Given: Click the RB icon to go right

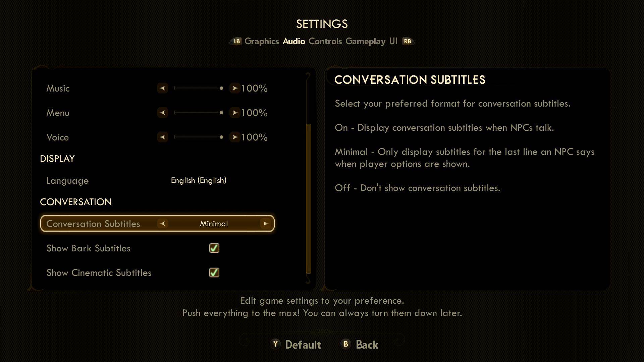Looking at the screenshot, I should point(408,41).
